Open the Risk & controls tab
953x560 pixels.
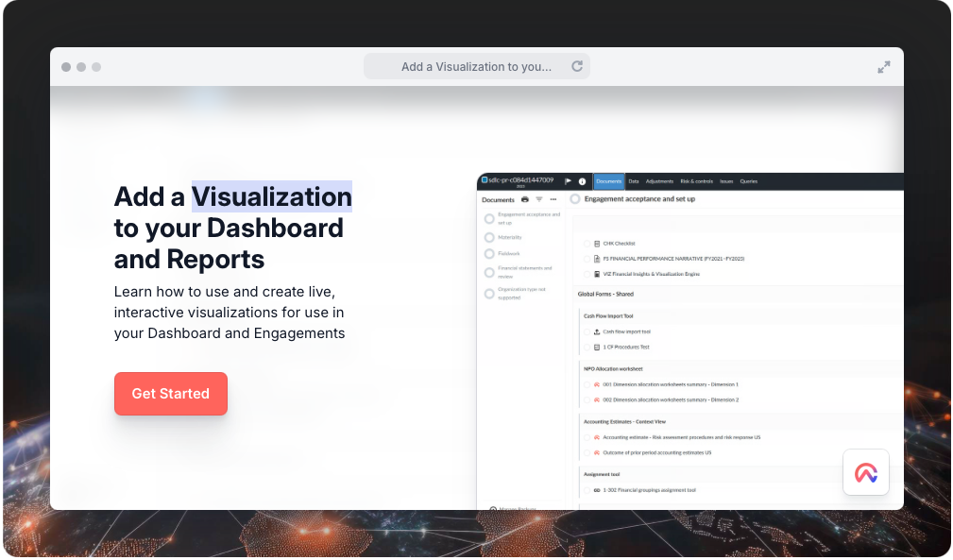[x=696, y=181]
